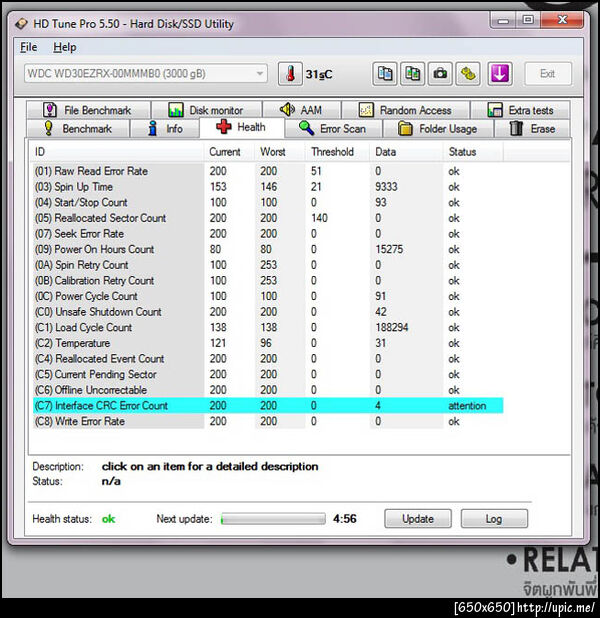Select the Calibration Retry Count row
The image size is (600, 618).
[x=268, y=281]
